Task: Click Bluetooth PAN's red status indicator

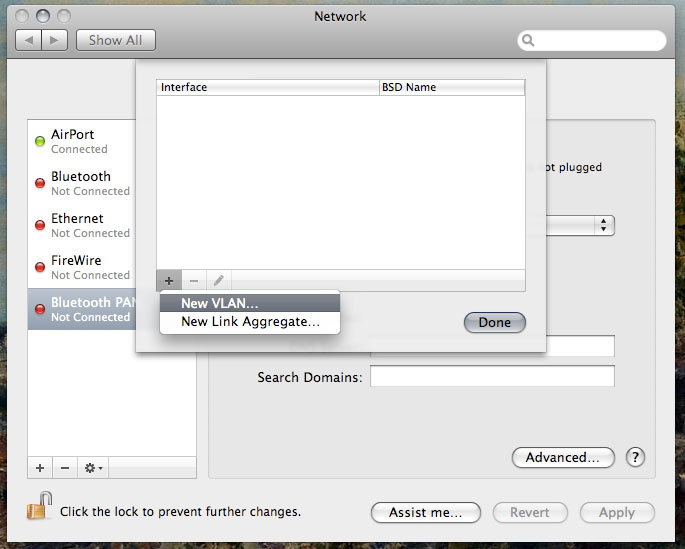Action: click(x=40, y=309)
